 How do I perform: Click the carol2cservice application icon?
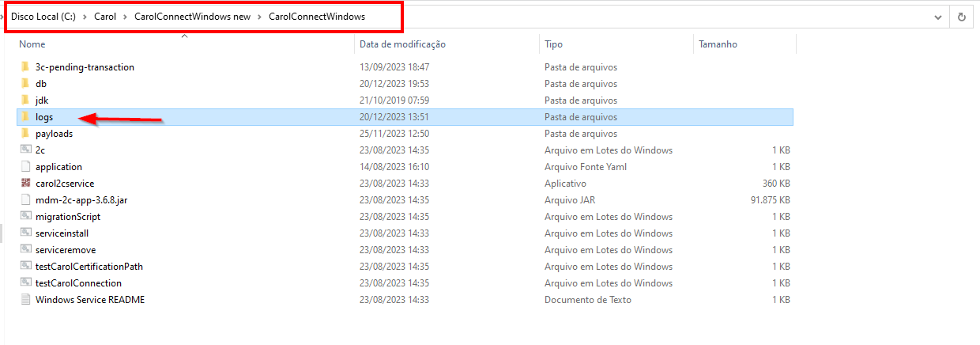point(25,184)
